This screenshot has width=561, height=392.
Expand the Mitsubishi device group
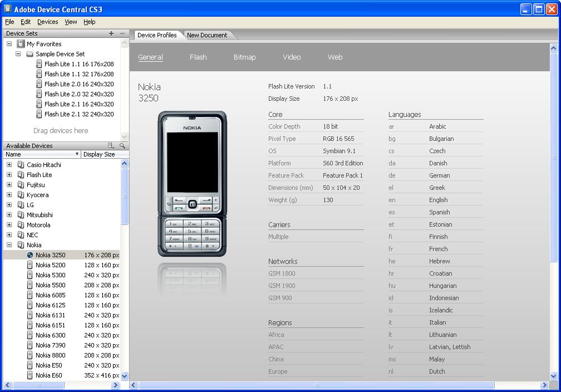9,215
